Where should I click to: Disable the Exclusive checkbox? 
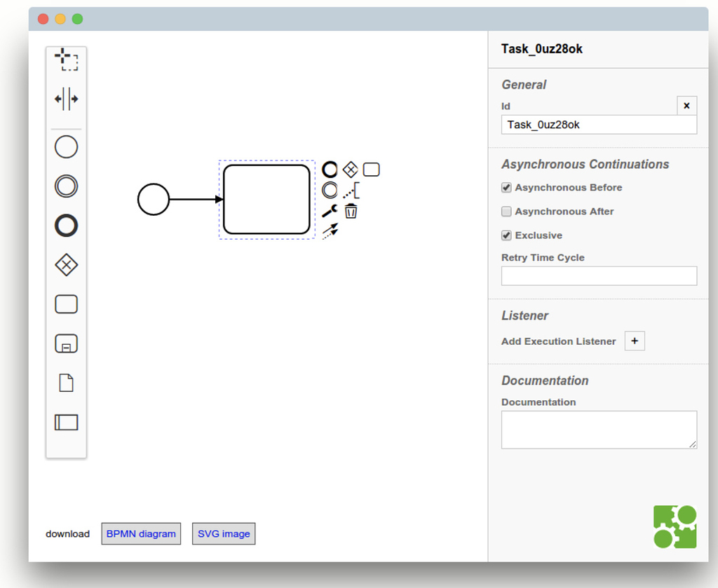pyautogui.click(x=506, y=235)
